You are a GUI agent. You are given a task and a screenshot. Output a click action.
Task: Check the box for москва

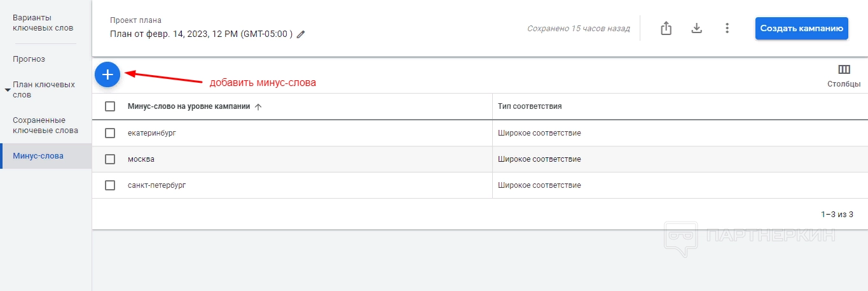pyautogui.click(x=110, y=159)
